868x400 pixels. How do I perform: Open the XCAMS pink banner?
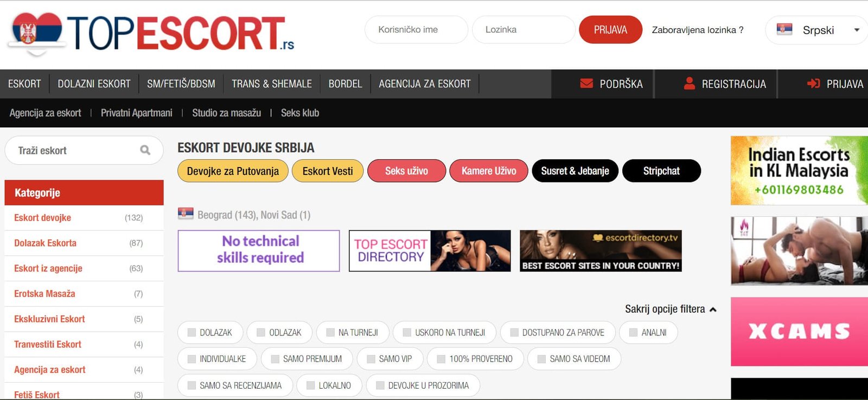(799, 332)
